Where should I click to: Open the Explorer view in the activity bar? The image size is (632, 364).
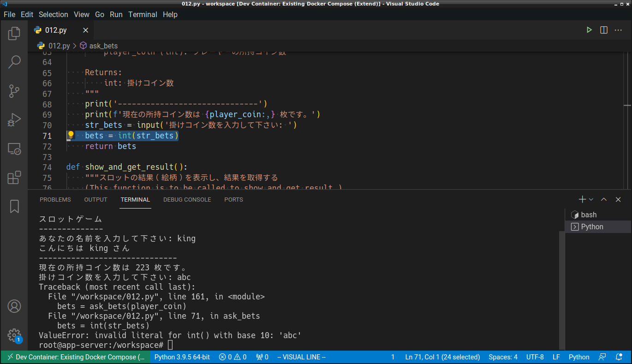(x=14, y=33)
